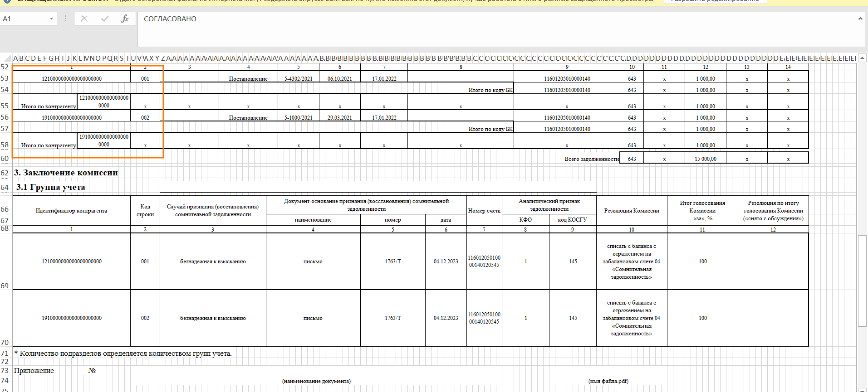Click Резолюция по итогу голосования Комиссии header

773,211
